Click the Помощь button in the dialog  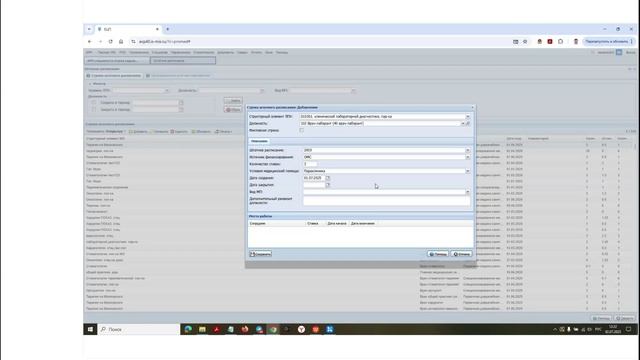tap(438, 254)
